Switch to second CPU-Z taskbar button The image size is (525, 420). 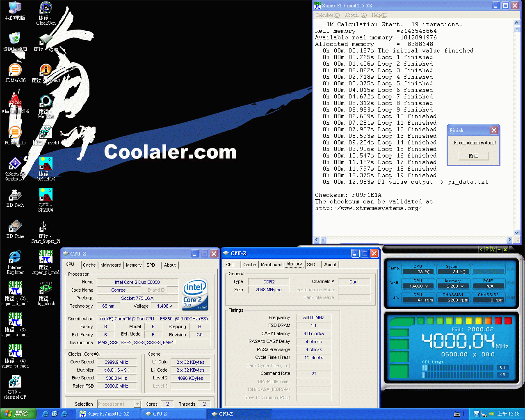[x=239, y=414]
